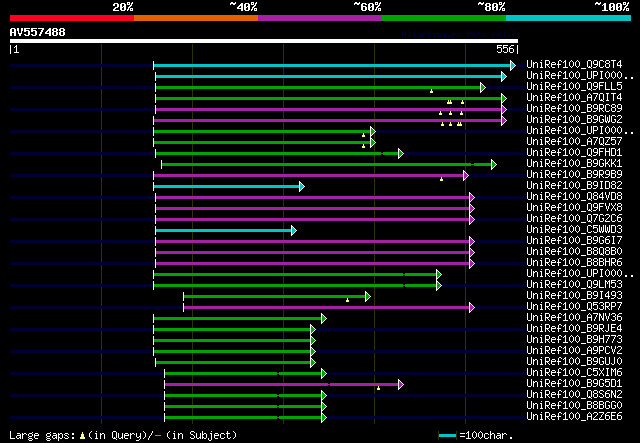This screenshot has width=640, height=443.
Task: Click the yellow query-gap symbol in the legend
Action: click(82, 436)
